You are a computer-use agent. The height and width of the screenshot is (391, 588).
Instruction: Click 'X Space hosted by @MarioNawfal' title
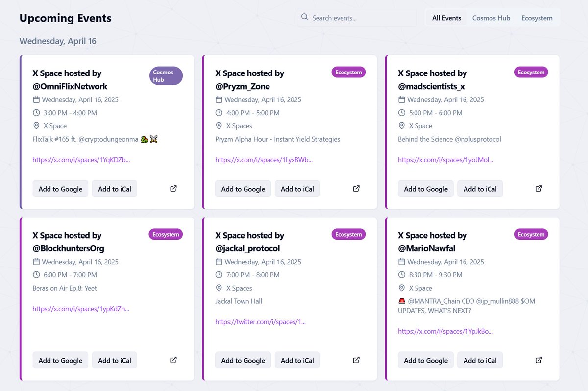[x=433, y=242]
